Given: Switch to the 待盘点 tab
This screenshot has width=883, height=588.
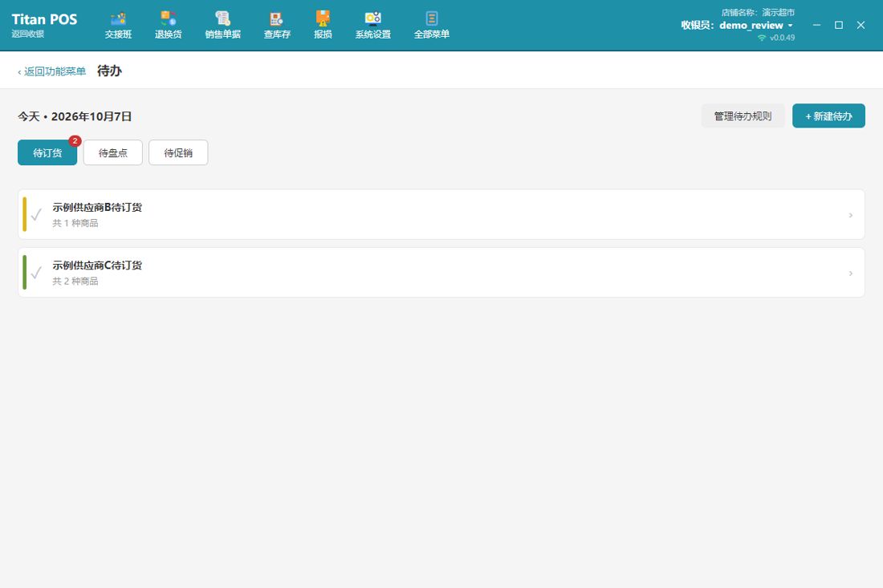Looking at the screenshot, I should [112, 152].
